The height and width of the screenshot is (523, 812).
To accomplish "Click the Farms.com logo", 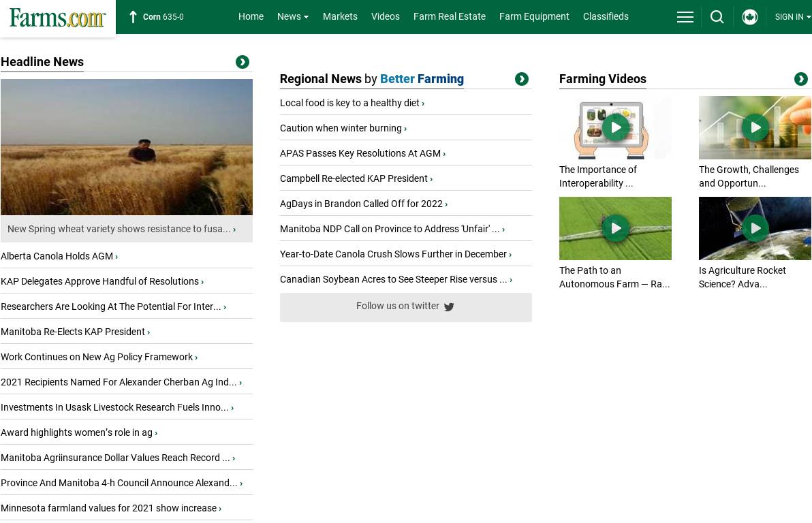I will coord(58,18).
